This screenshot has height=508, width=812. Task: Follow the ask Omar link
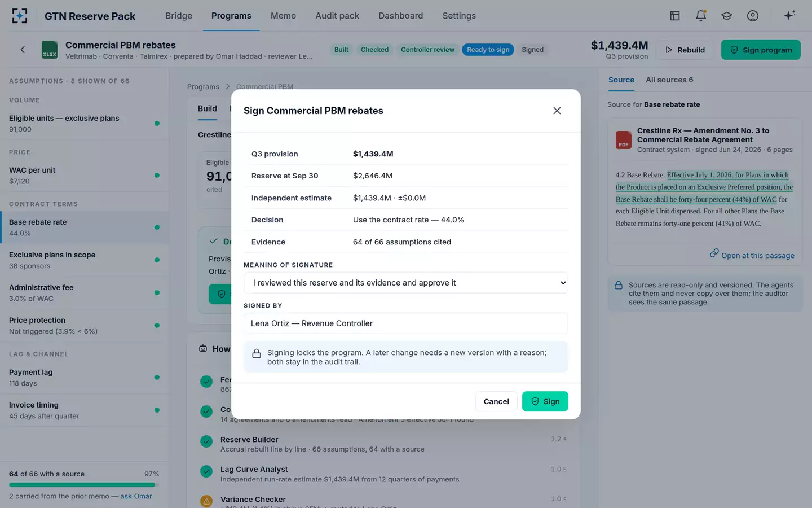[136, 496]
